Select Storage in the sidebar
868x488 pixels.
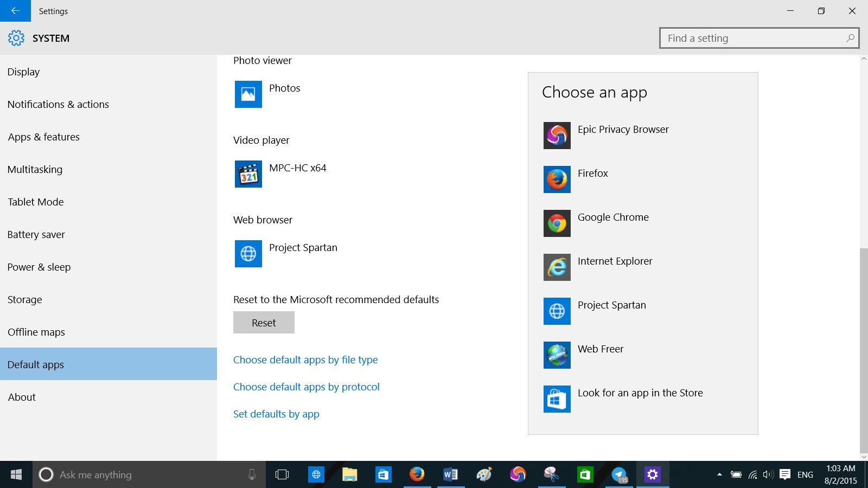[108, 299]
